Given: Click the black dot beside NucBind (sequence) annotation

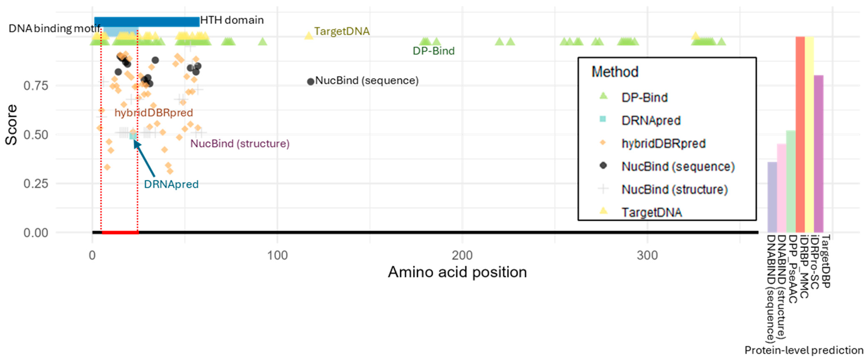Looking at the screenshot, I should [310, 81].
